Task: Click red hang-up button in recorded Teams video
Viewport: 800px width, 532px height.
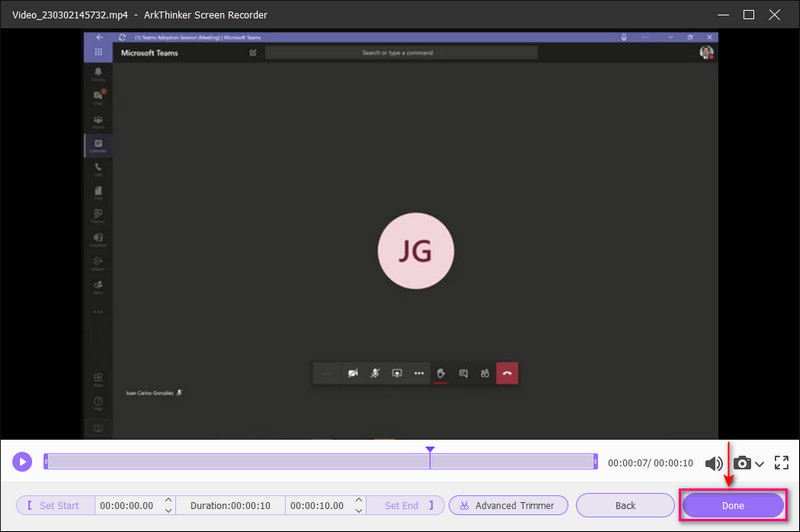Action: 507,373
